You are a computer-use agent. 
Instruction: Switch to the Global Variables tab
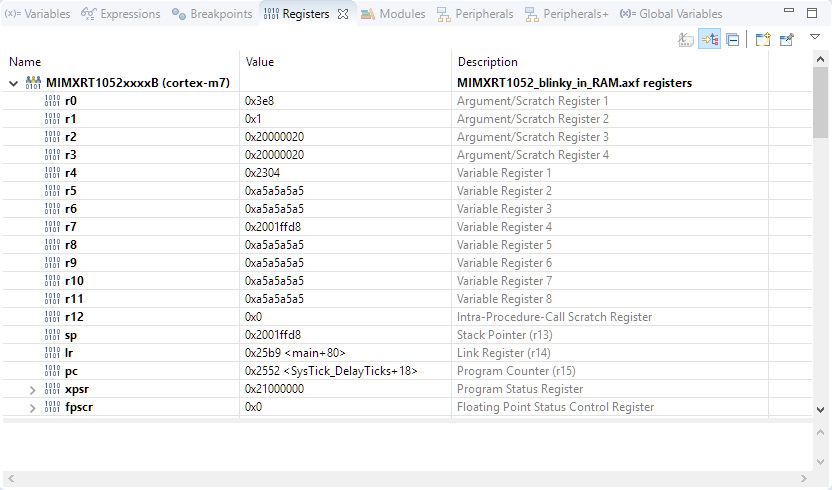(671, 14)
